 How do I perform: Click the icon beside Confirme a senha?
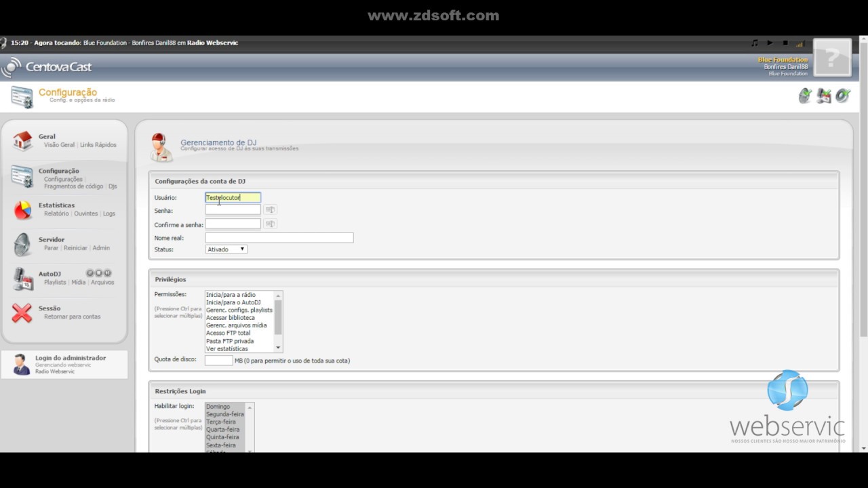point(270,224)
